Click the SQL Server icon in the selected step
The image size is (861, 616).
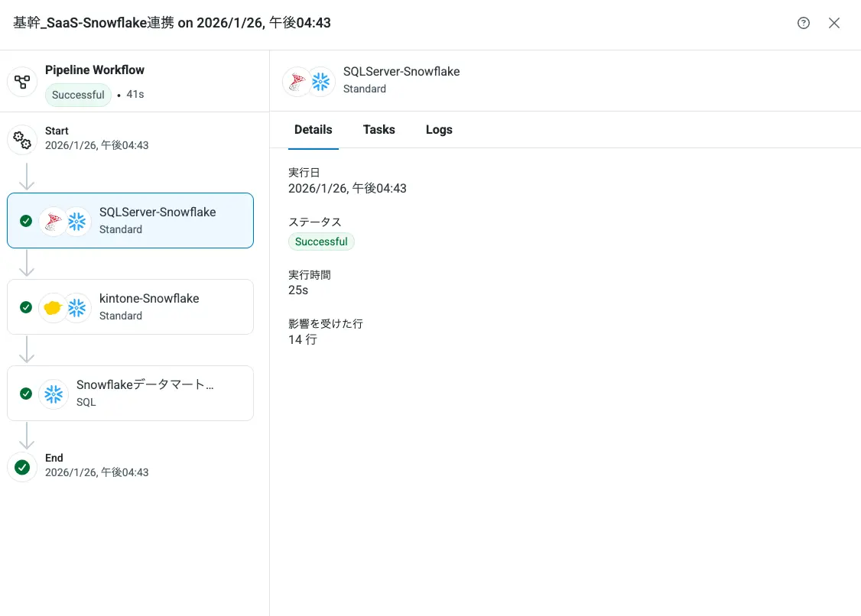(54, 221)
